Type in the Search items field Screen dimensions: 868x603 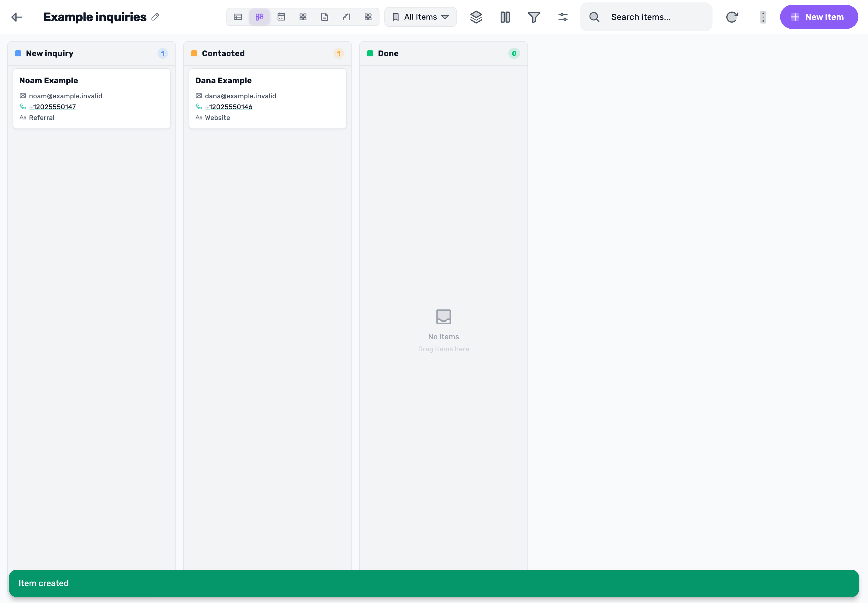(x=646, y=17)
